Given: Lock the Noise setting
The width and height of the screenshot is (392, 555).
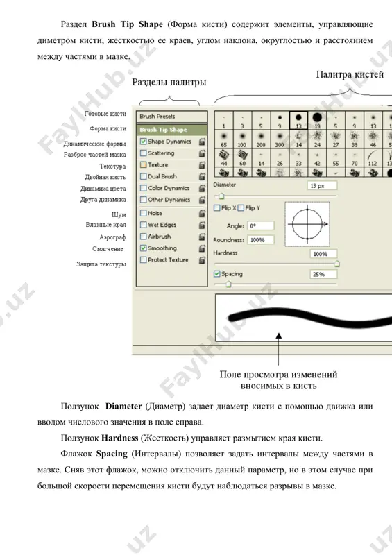Looking at the screenshot, I should [x=202, y=214].
